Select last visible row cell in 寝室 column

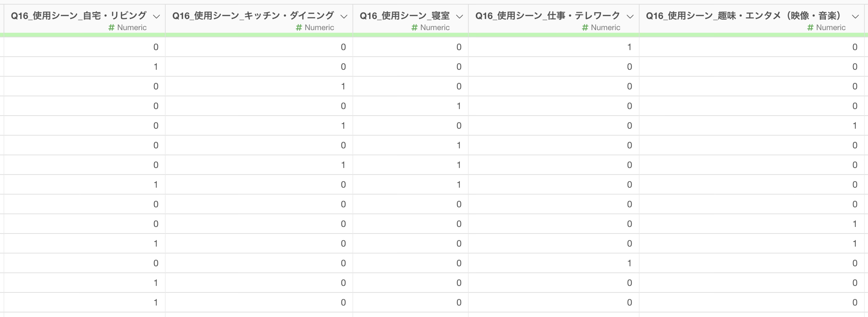pyautogui.click(x=410, y=302)
